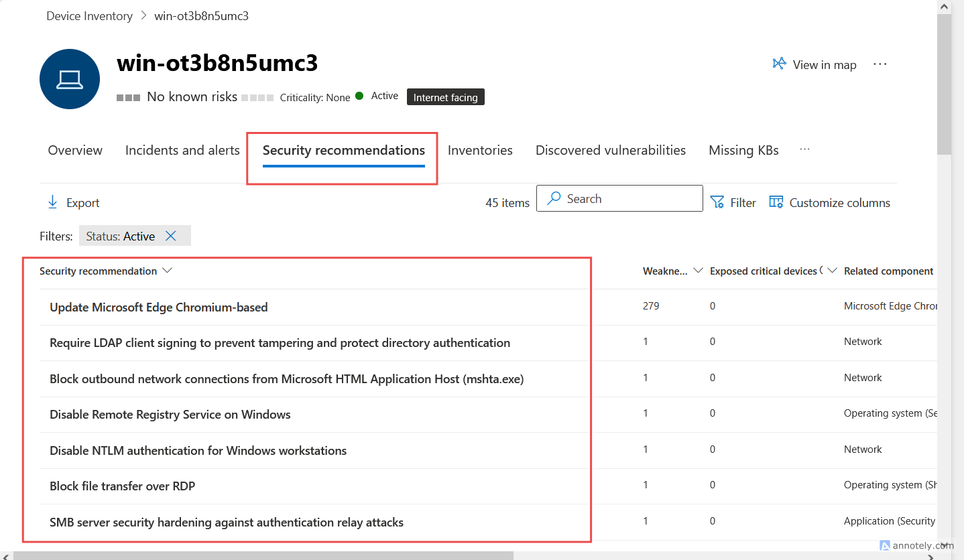964x560 pixels.
Task: Open the Security recommendation column chevron
Action: coord(168,271)
